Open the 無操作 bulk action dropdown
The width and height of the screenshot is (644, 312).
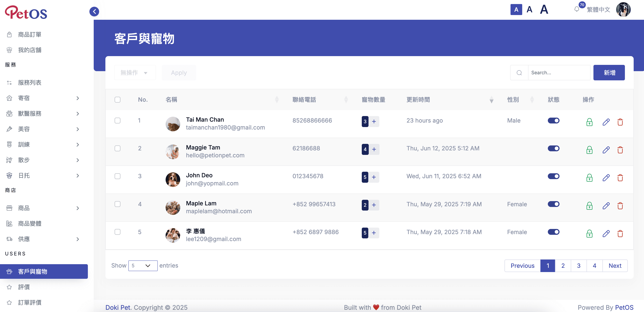tap(135, 73)
